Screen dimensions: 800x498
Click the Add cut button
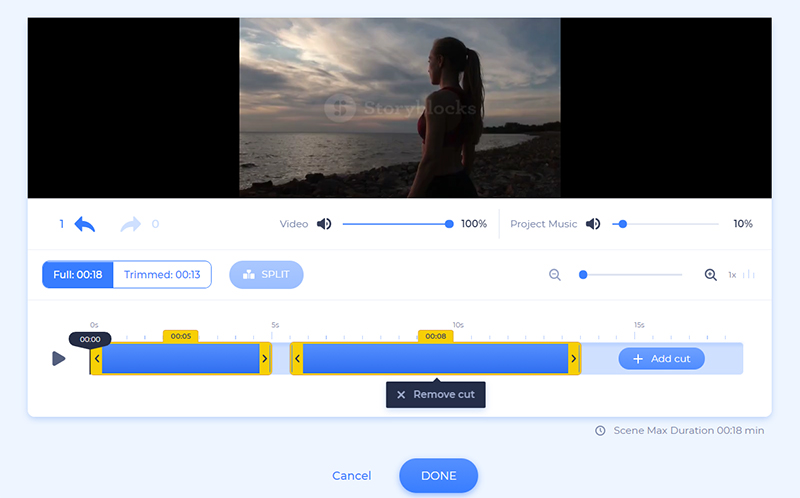[661, 359]
